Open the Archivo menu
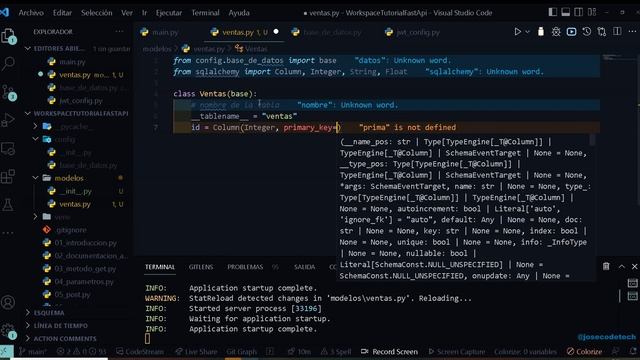This screenshot has height=360, width=640. tap(31, 13)
